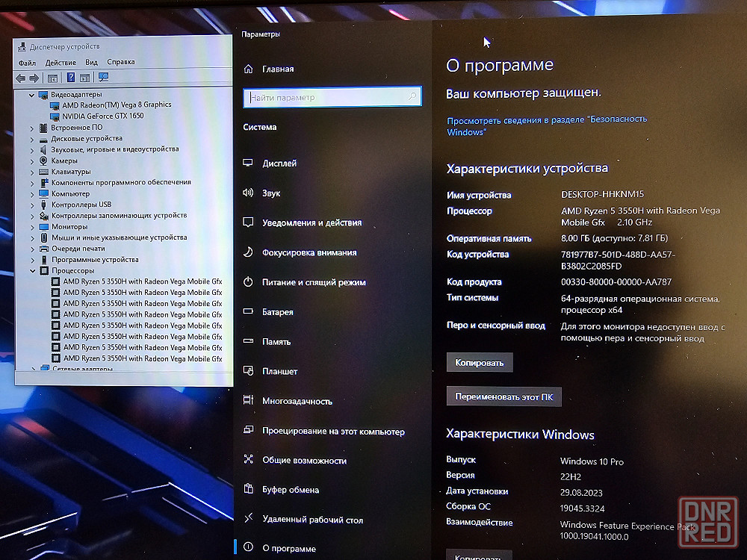Open Уведомления и действия notifications icon
Image resolution: width=747 pixels, height=560 pixels.
[x=248, y=223]
